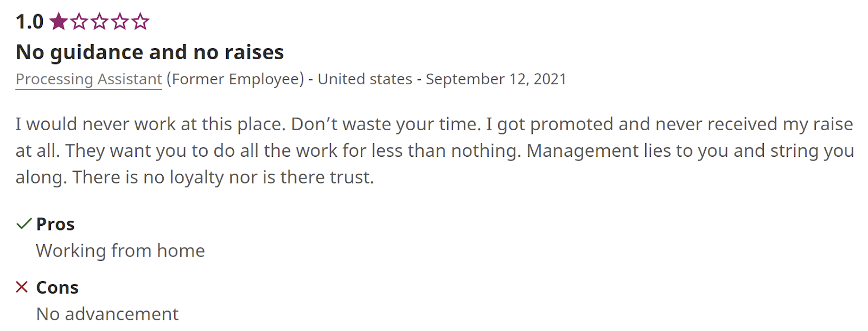Click the review title No guidance and no raises
This screenshot has width=868, height=331.
point(150,52)
